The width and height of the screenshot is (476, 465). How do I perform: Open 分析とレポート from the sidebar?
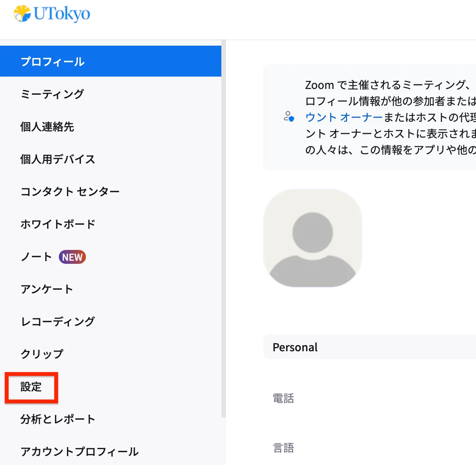57,419
